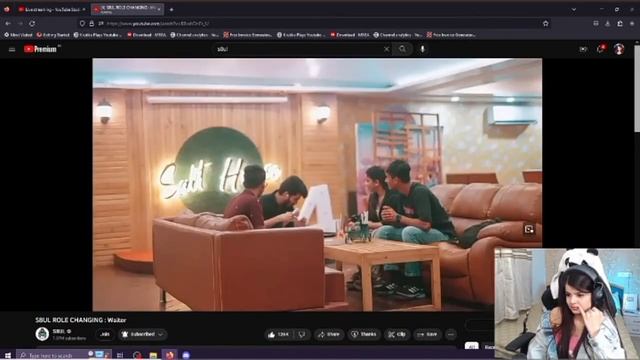Open the more actions ellipsis button
This screenshot has height=360, width=640.
[451, 334]
